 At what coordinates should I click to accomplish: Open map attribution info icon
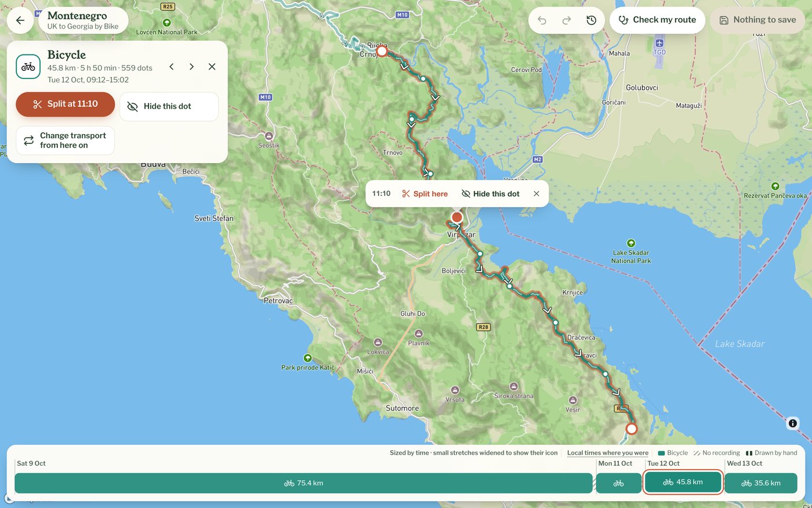793,423
